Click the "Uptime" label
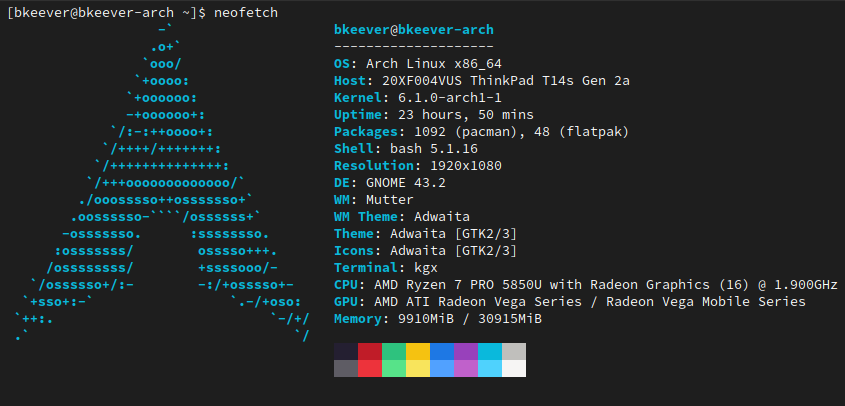 (358, 115)
